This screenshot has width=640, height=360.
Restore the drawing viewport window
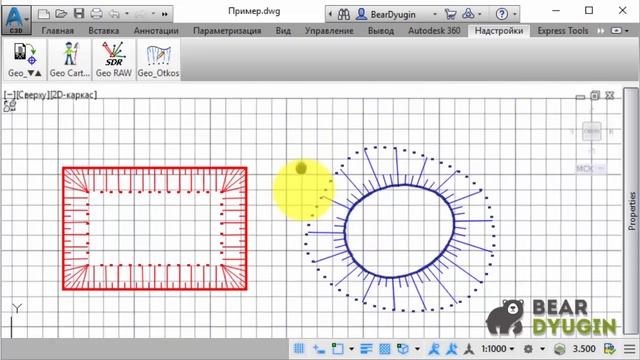click(595, 96)
